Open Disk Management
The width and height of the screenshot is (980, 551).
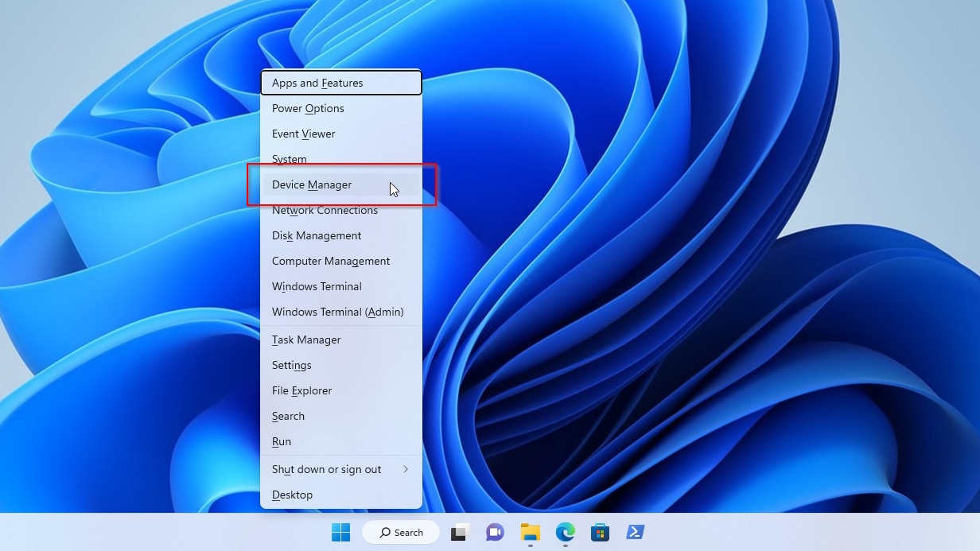tap(316, 235)
